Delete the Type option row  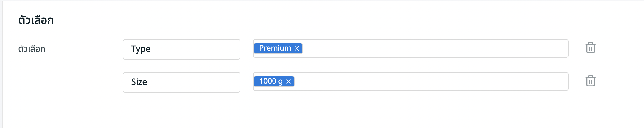click(x=590, y=48)
